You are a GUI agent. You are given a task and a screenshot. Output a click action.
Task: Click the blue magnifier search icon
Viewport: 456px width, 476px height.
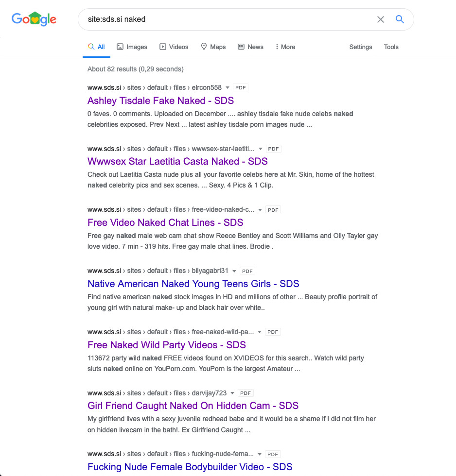(400, 19)
